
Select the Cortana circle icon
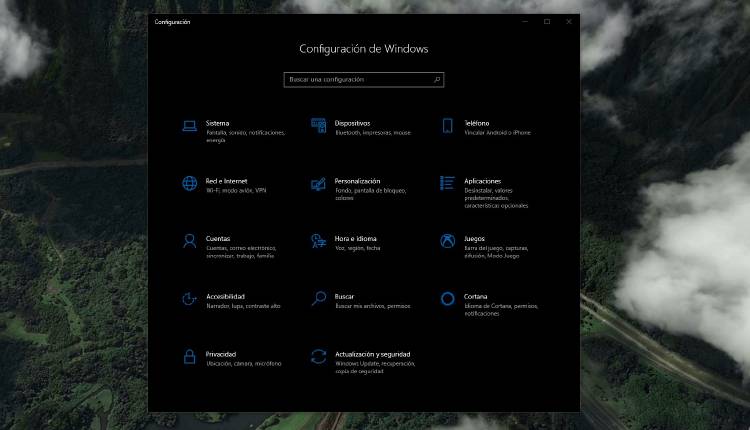(447, 299)
